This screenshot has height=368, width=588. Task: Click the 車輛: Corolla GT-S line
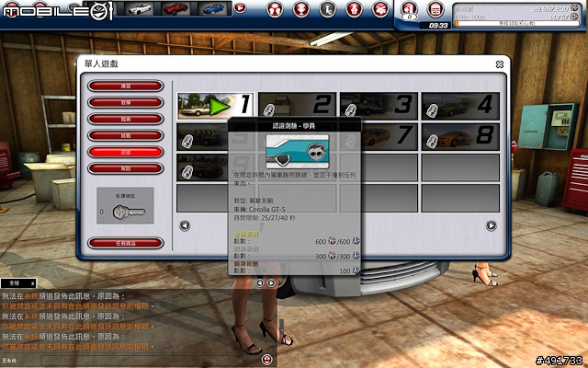(259, 209)
